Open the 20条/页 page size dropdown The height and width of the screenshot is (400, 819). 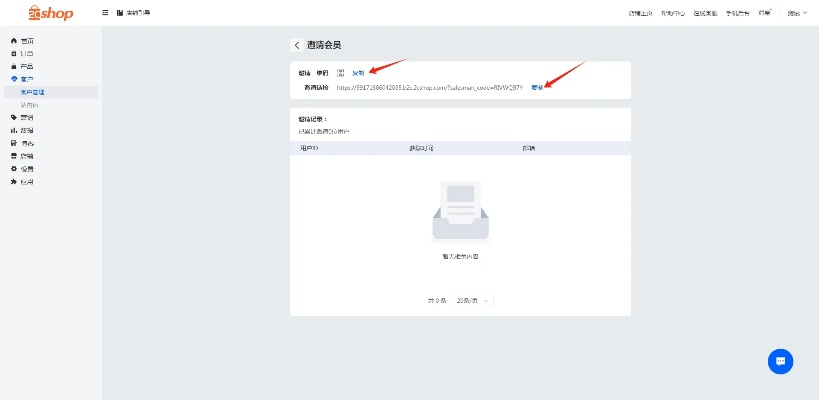click(473, 300)
